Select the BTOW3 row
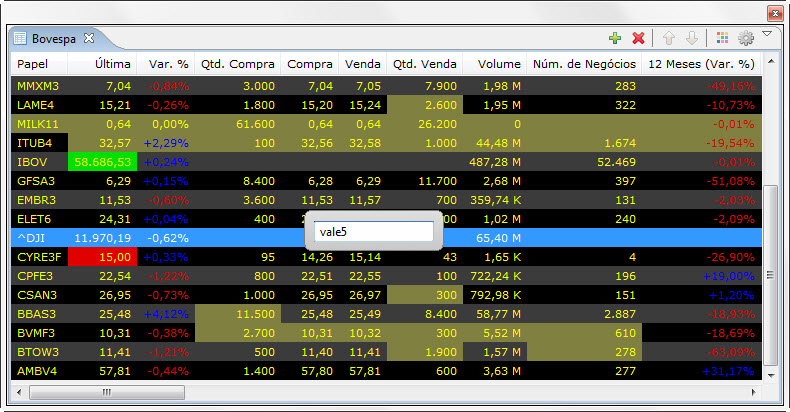The width and height of the screenshot is (790, 412). 386,352
